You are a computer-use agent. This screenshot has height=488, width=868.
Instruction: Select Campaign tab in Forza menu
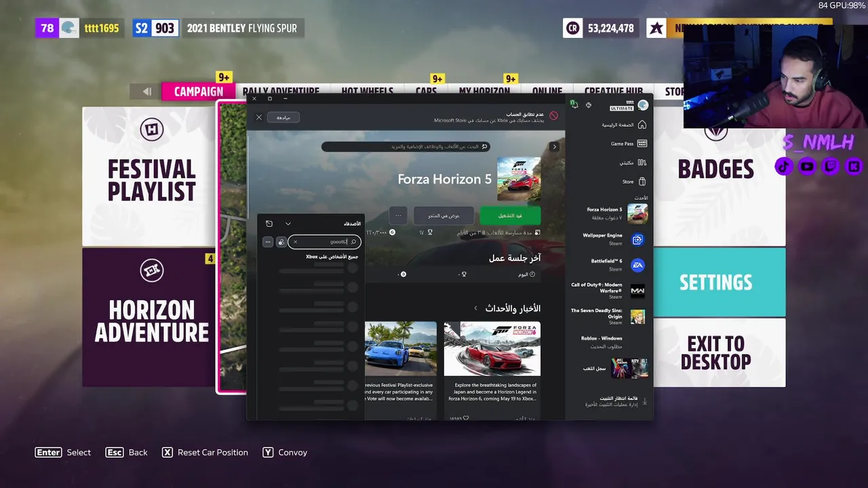(x=198, y=91)
